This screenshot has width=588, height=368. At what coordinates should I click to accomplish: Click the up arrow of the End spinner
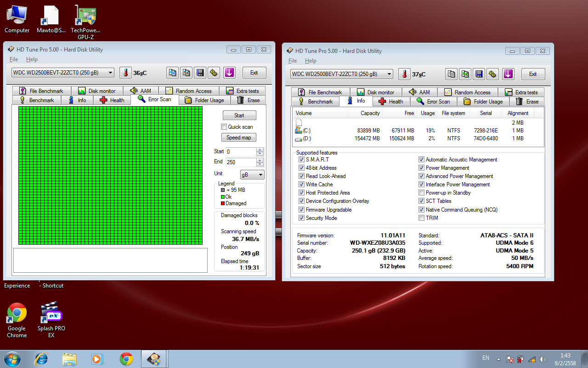pyautogui.click(x=260, y=160)
